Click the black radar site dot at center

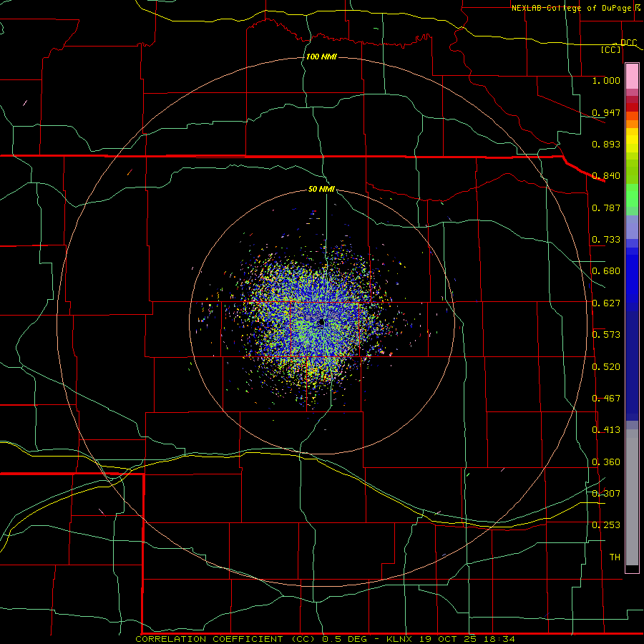321,323
